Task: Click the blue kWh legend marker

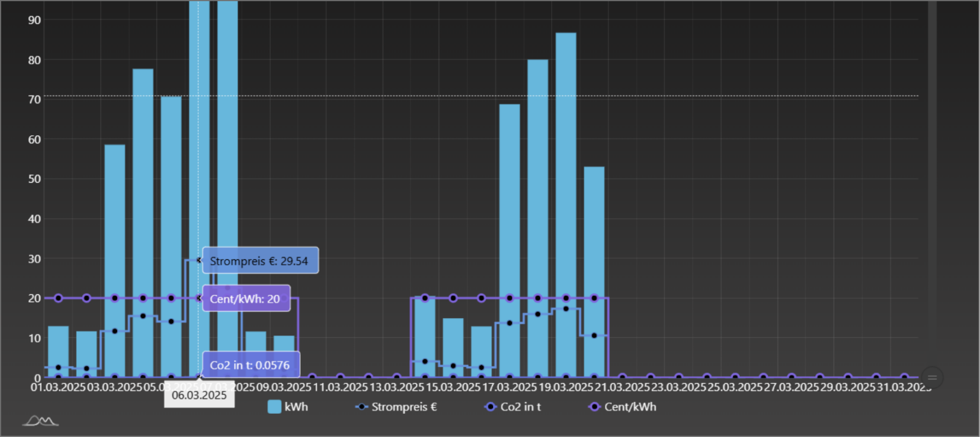Action: tap(274, 406)
